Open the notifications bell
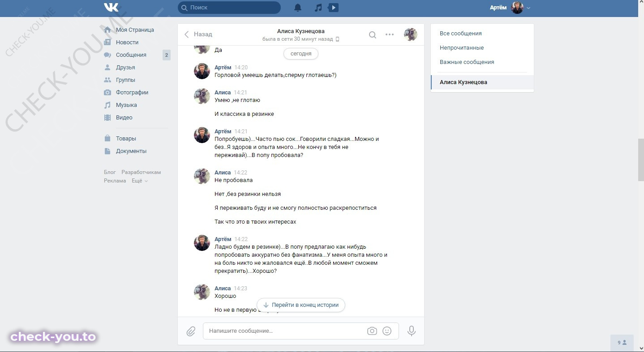 (x=298, y=8)
